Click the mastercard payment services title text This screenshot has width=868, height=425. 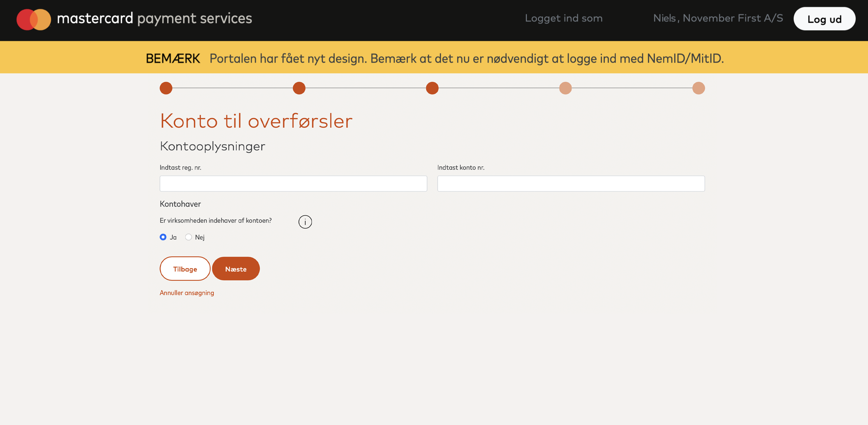pyautogui.click(x=154, y=18)
